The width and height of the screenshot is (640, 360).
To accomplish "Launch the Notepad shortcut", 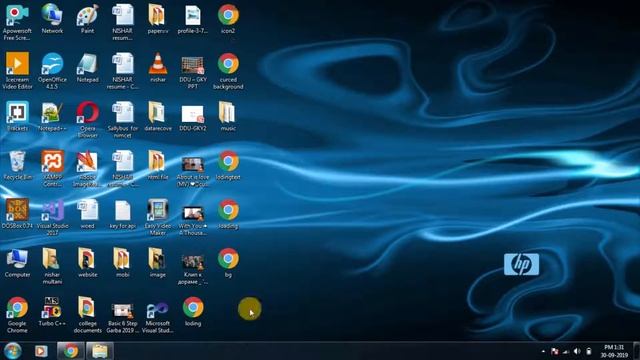I will 87,68.
